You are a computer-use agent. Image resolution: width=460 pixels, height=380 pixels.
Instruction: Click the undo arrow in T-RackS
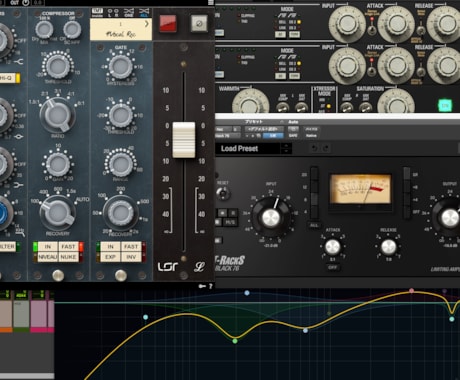coord(314,148)
